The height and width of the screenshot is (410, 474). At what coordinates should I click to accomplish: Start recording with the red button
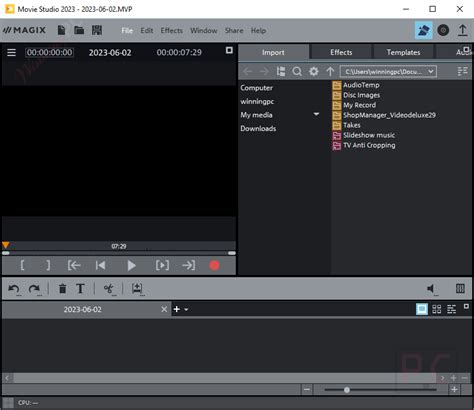coord(214,265)
